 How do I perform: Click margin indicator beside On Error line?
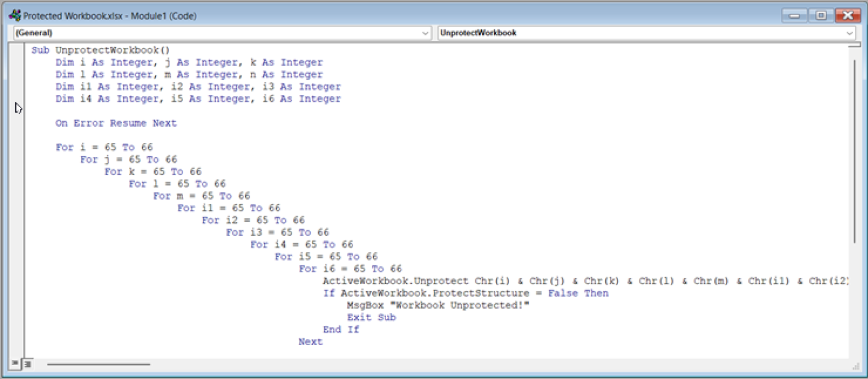click(x=17, y=123)
